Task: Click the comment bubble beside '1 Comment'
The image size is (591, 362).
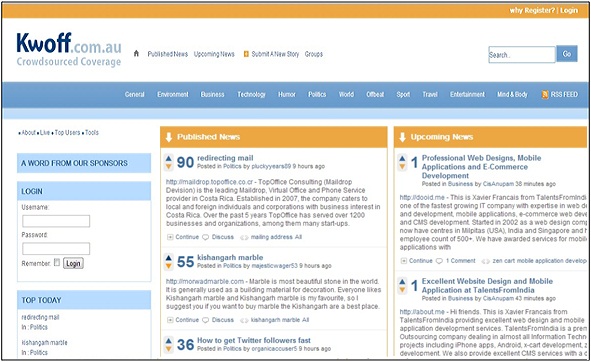Action: tap(439, 261)
